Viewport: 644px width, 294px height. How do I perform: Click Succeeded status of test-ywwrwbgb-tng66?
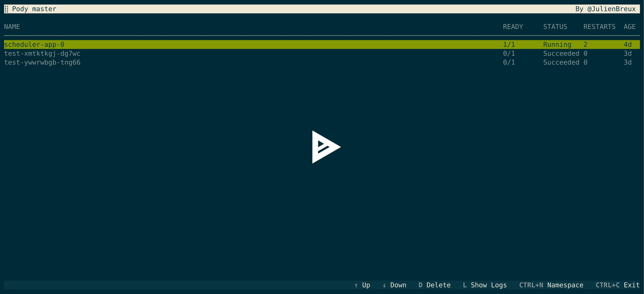(561, 63)
